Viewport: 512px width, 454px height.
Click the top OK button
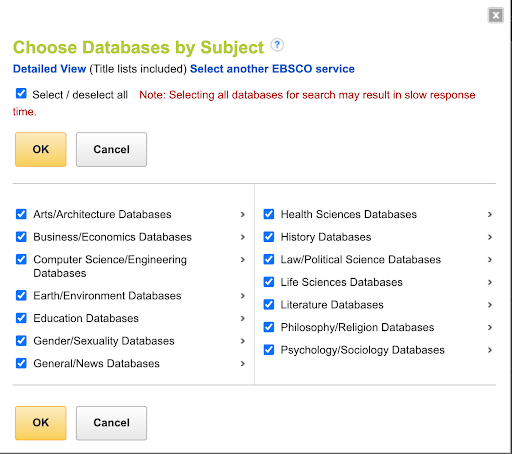tap(41, 149)
